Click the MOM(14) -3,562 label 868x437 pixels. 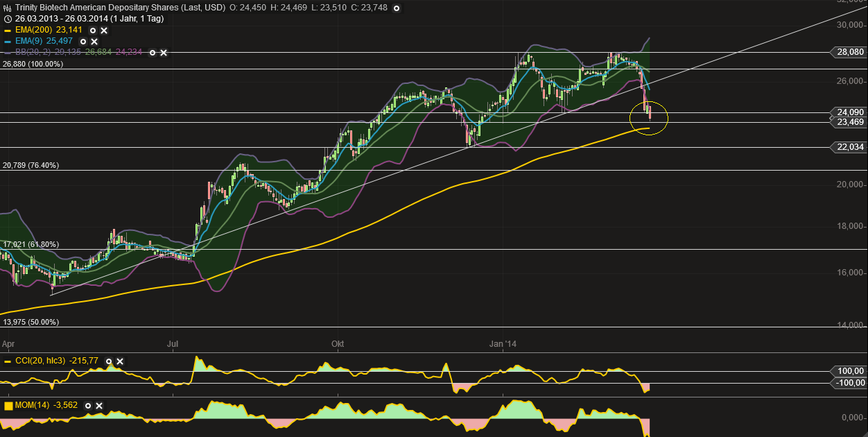46,406
